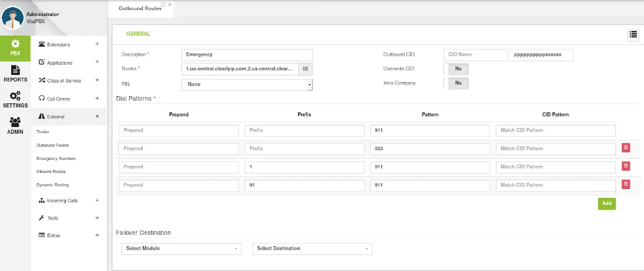
Task: Click the Applications edit icon
Action: pos(42,62)
